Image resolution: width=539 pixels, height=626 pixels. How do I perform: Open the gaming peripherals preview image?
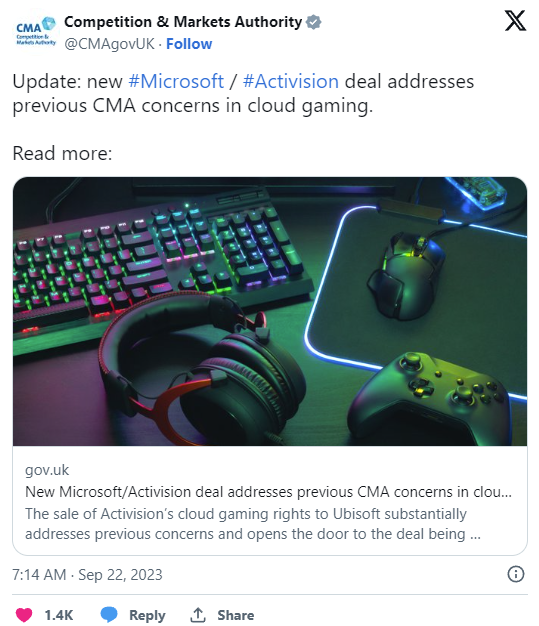tap(270, 311)
